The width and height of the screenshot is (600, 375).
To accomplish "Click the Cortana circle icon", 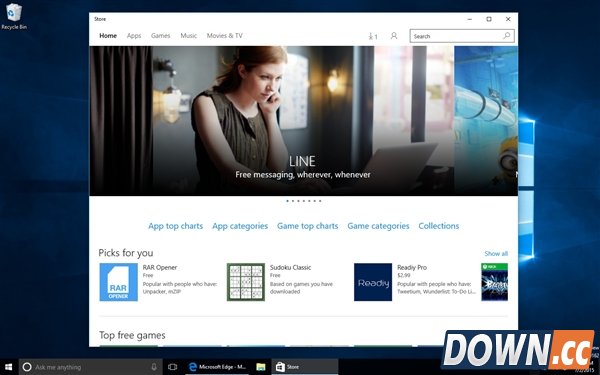I will (27, 367).
